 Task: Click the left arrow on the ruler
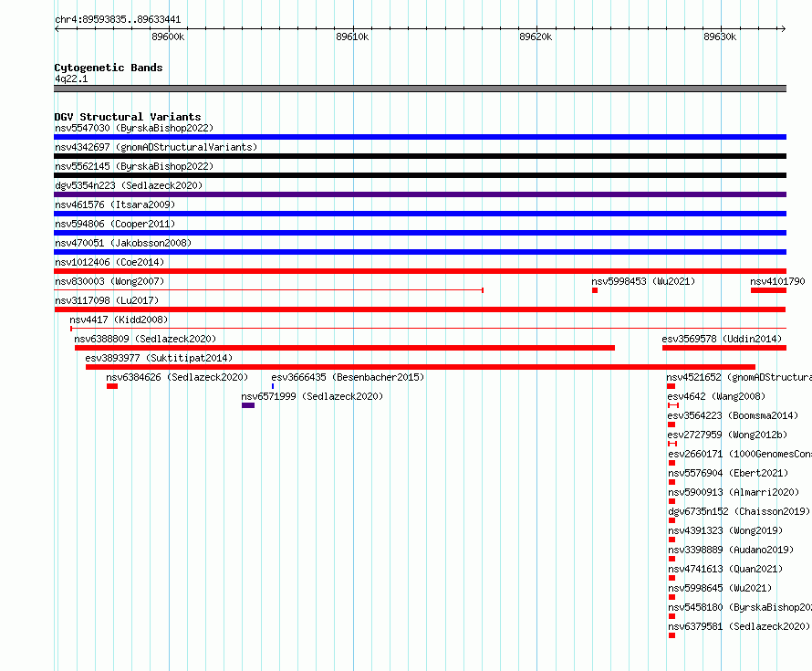tap(57, 28)
